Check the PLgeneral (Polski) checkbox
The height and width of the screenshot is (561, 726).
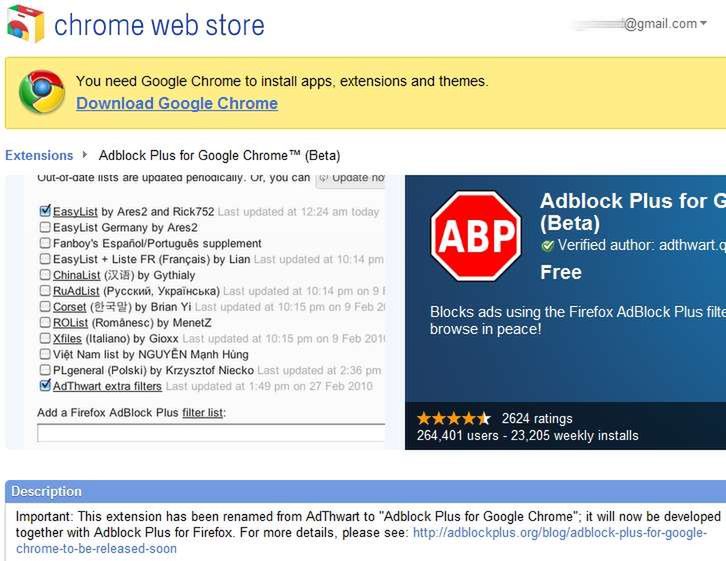pyautogui.click(x=45, y=370)
